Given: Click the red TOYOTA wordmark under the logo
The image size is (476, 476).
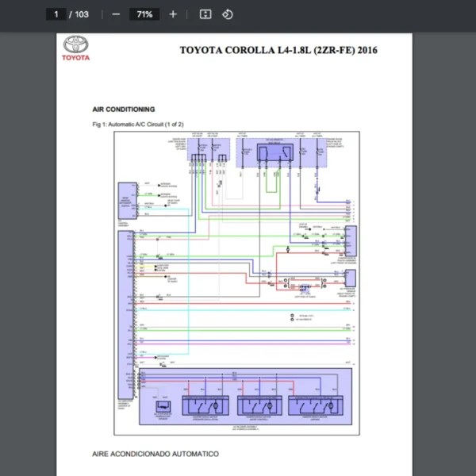Looking at the screenshot, I should click(76, 57).
